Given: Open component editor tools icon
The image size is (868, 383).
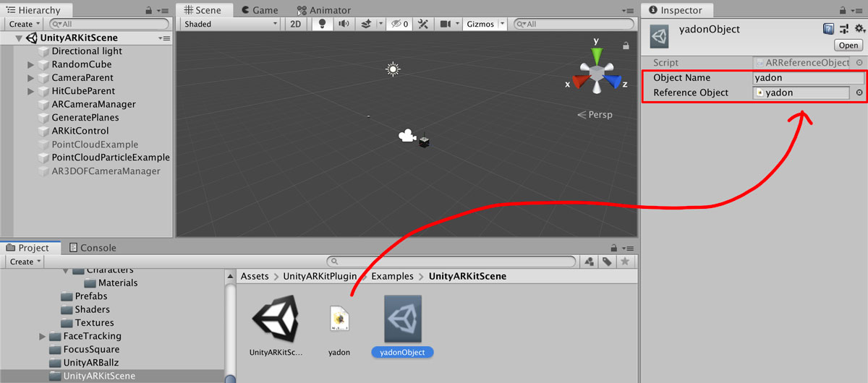Looking at the screenshot, I should [424, 24].
